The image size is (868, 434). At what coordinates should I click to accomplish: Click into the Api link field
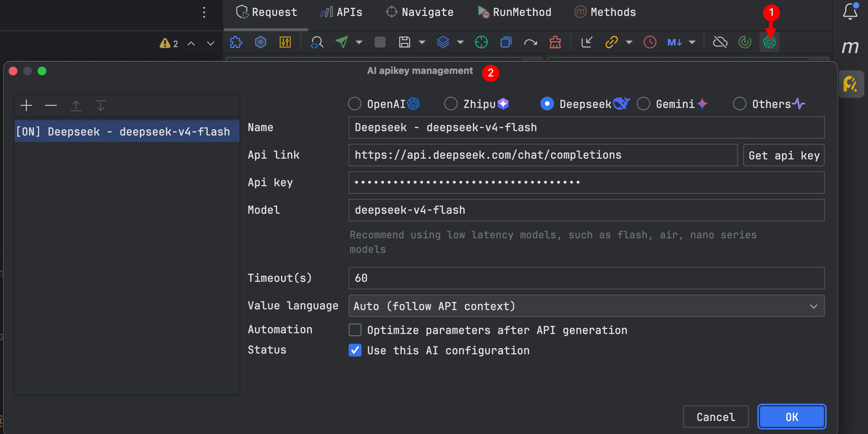pyautogui.click(x=543, y=155)
